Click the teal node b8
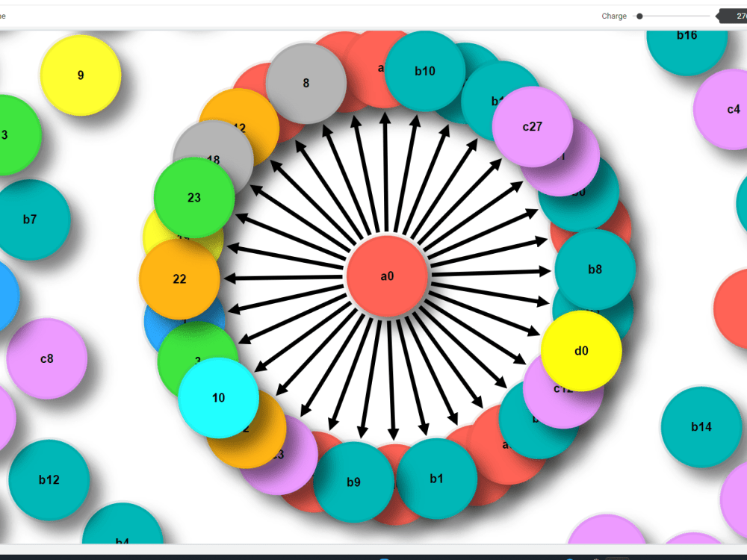 coord(595,270)
